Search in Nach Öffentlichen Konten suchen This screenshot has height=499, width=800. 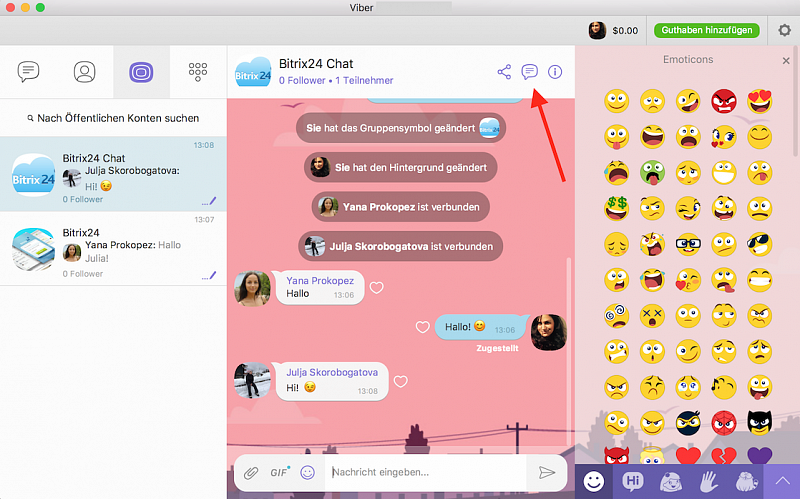[x=113, y=118]
